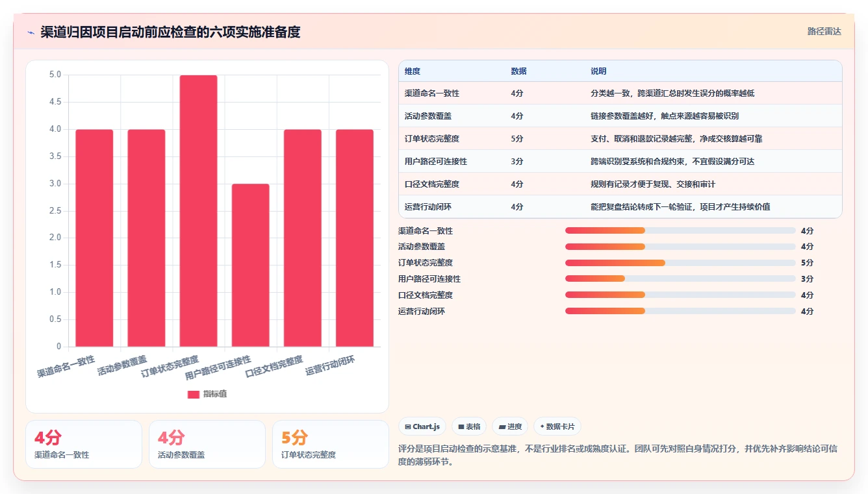Click the 运营行动闭环 x-axis label
Image resolution: width=868 pixels, height=494 pixels.
tap(330, 365)
